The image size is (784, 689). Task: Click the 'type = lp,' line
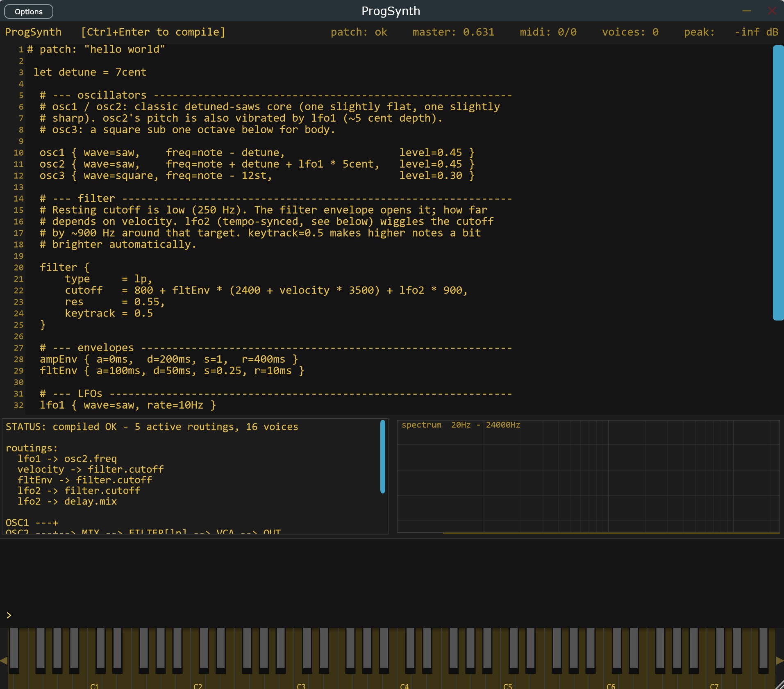[x=109, y=279]
